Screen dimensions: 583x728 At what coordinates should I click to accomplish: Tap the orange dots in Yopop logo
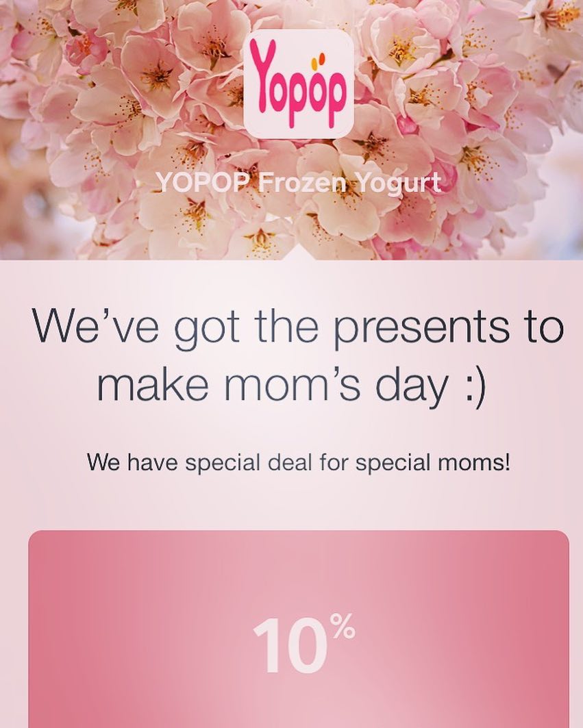click(x=319, y=61)
